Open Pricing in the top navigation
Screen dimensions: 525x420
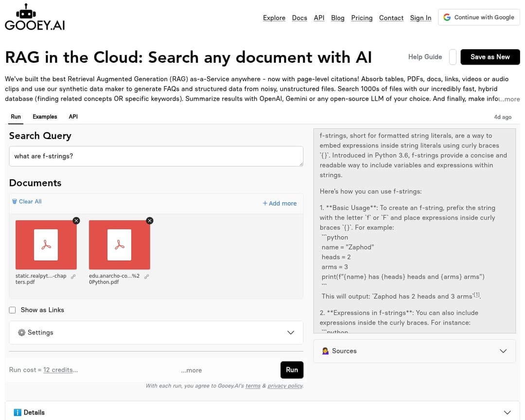[362, 18]
